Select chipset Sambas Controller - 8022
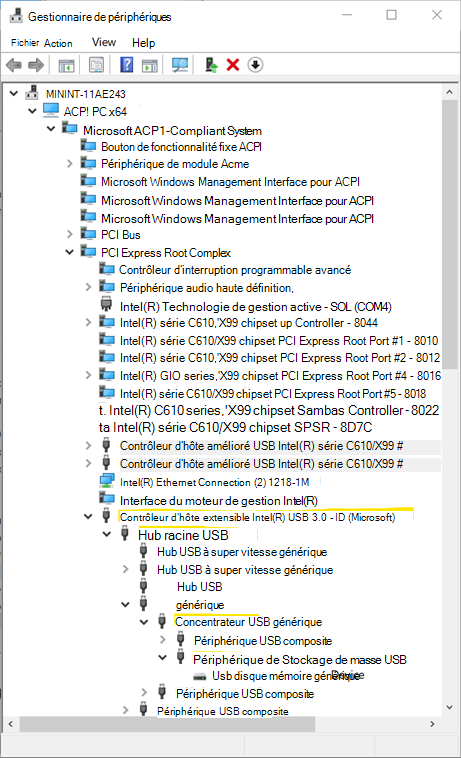The width and height of the screenshot is (461, 758). click(269, 410)
